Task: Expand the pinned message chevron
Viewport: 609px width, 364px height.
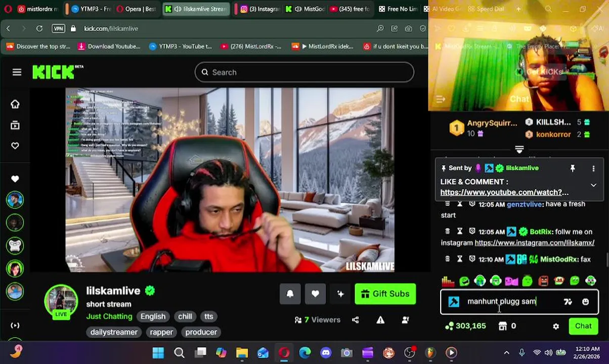Action: click(x=593, y=186)
